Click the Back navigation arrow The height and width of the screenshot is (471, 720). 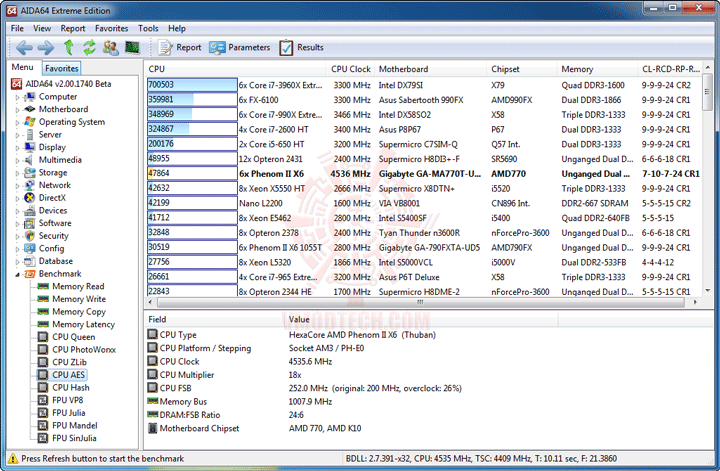click(x=24, y=47)
